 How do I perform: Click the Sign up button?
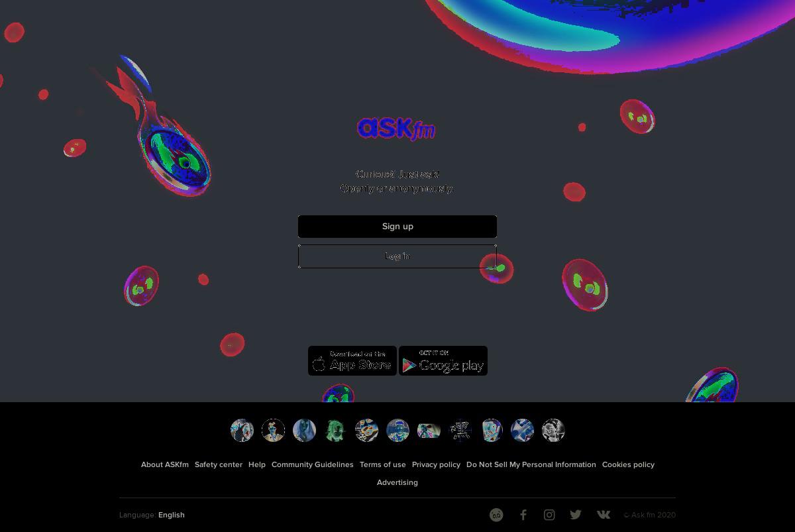397,227
